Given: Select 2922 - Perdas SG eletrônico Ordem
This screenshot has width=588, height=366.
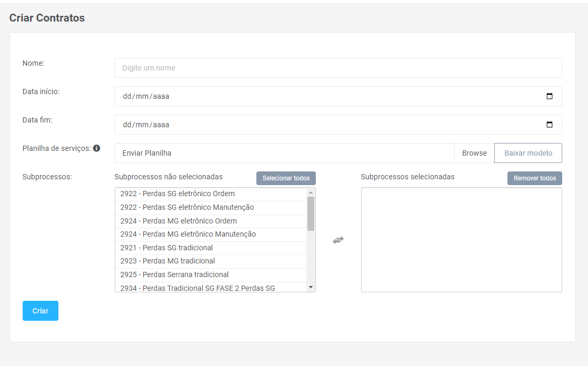Looking at the screenshot, I should click(177, 194).
